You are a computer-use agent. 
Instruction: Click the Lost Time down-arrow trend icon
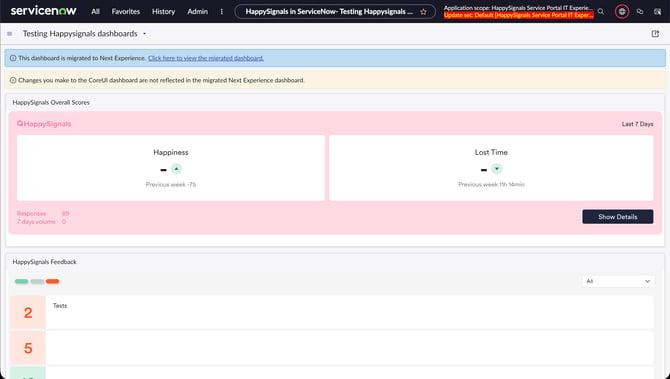496,169
